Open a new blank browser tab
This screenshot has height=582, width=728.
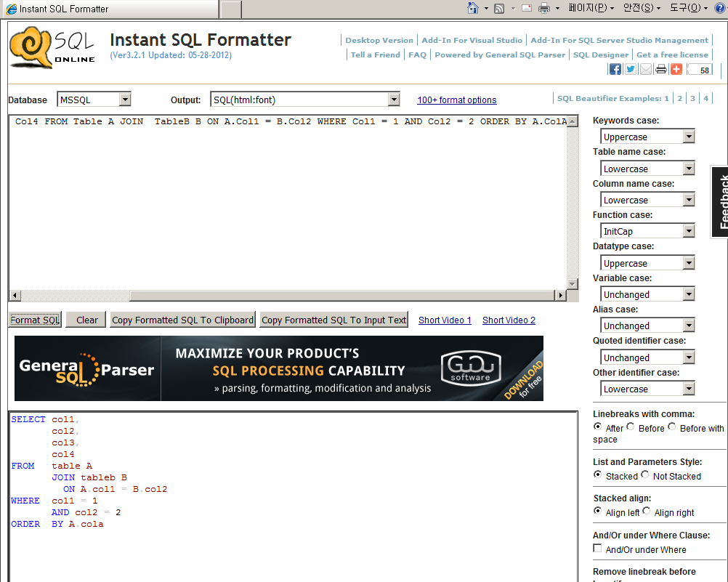231,9
